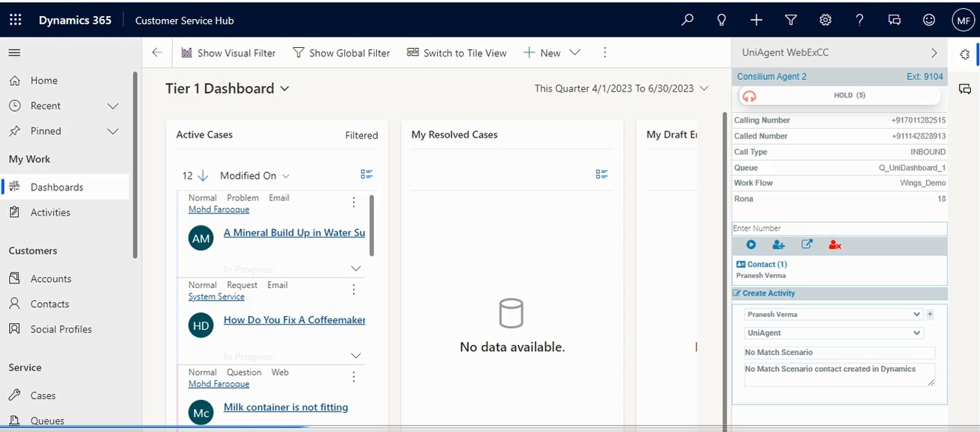Click the red remove user icon
Image resolution: width=980 pixels, height=432 pixels.
[835, 245]
